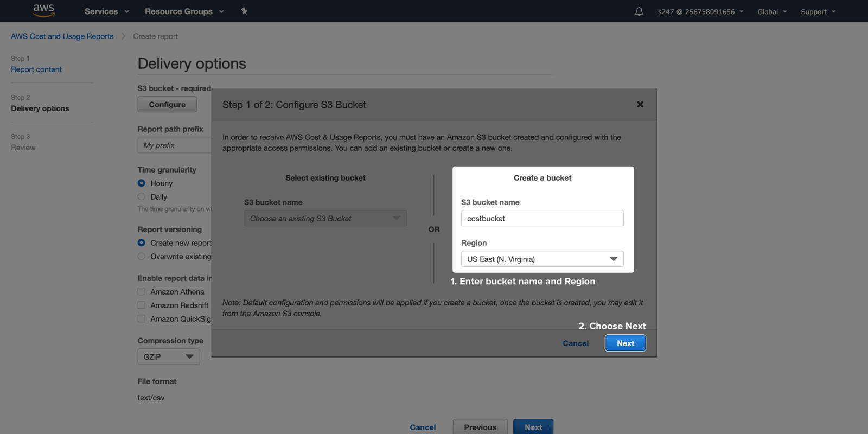Open the US East (N. Virginia) region dropdown
This screenshot has width=868, height=434.
542,259
